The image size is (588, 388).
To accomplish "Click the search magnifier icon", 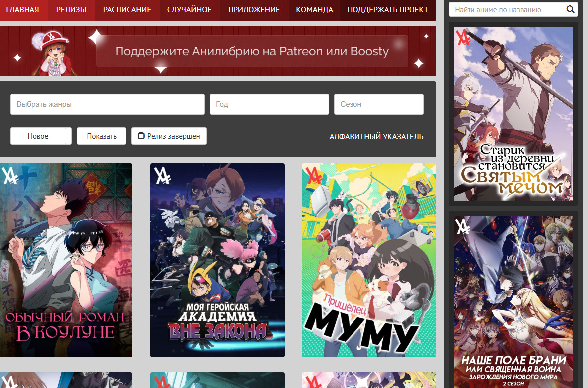I will pyautogui.click(x=570, y=10).
